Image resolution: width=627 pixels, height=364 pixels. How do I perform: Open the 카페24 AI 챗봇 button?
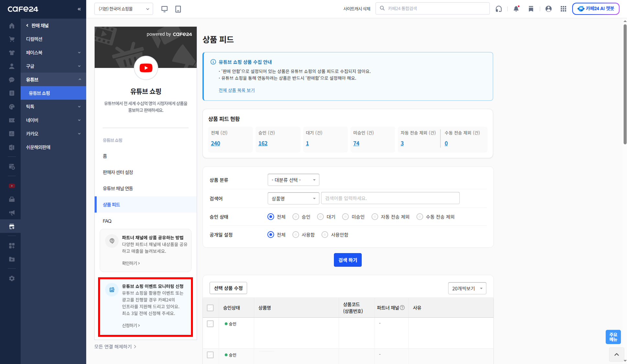(x=596, y=9)
